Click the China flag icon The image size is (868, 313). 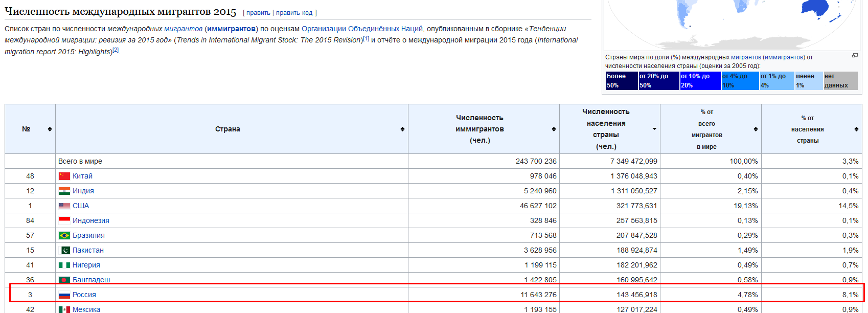[64, 176]
